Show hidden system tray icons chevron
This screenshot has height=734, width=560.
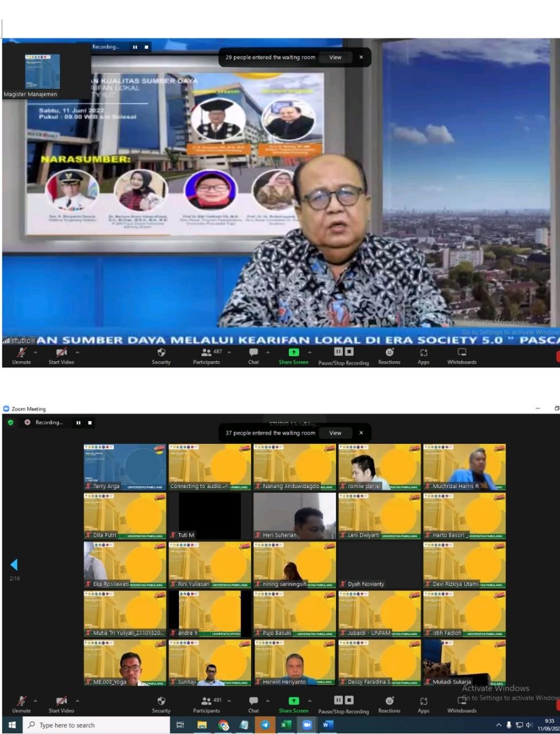499,725
